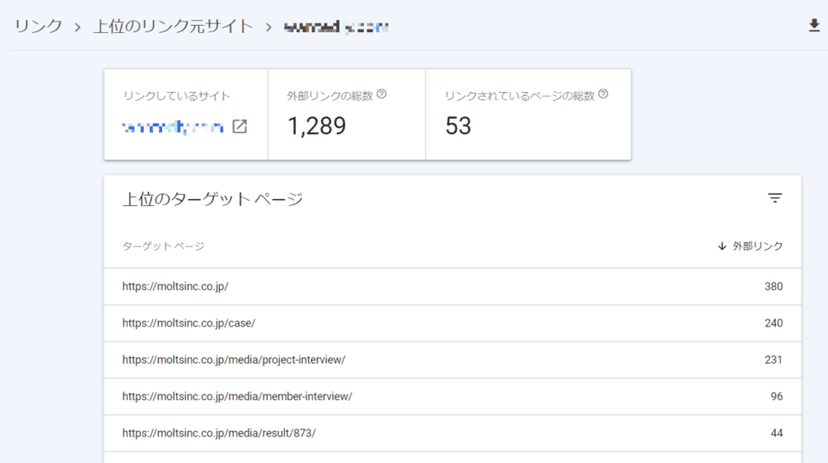Click the 44 external links value
Viewport: 828px width, 463px height.
(x=776, y=433)
